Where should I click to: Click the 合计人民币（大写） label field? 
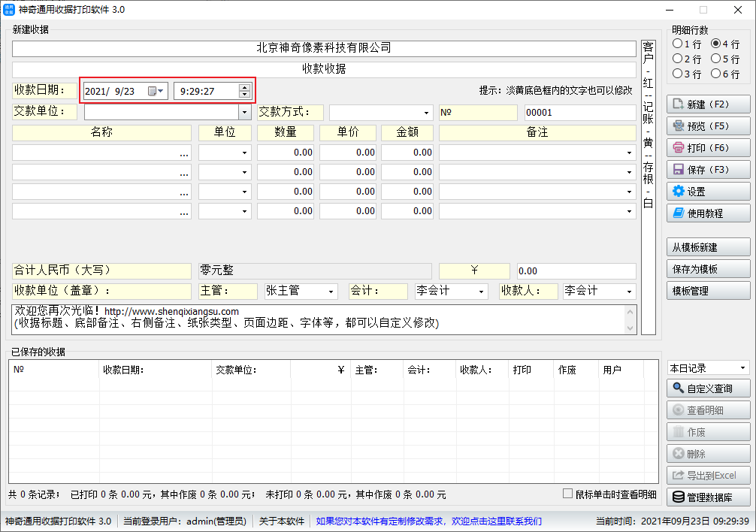click(101, 271)
